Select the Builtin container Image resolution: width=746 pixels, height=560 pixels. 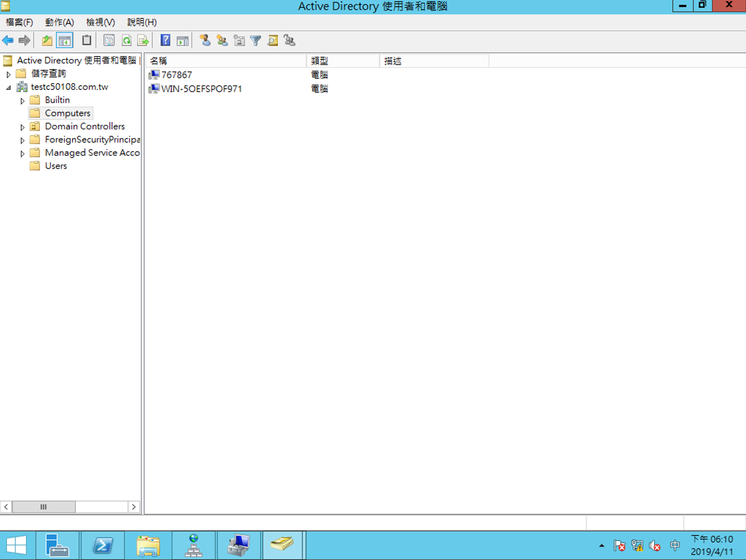(x=57, y=100)
